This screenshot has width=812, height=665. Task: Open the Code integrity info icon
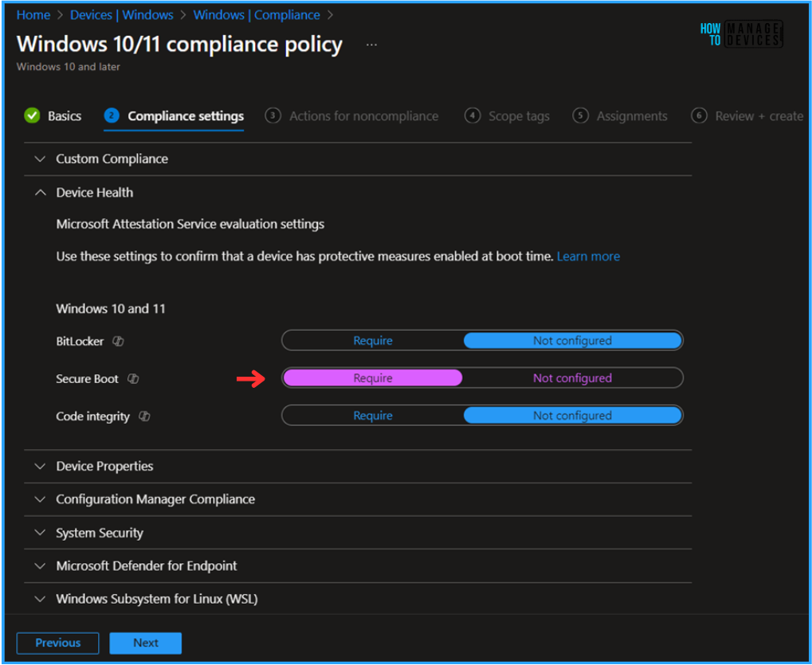pos(144,416)
